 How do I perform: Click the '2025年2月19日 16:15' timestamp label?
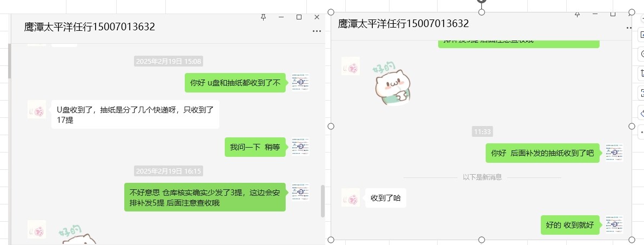point(169,171)
